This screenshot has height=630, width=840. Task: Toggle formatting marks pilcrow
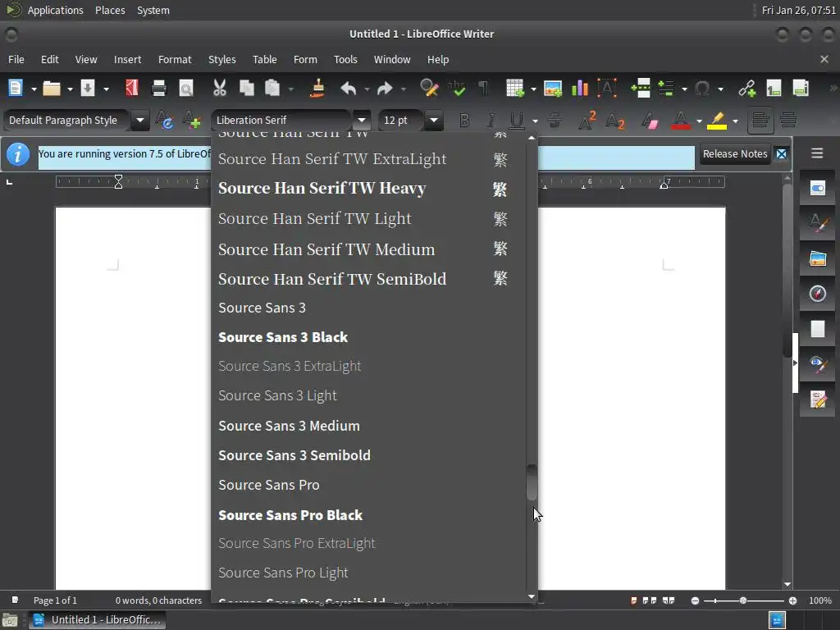pos(483,88)
